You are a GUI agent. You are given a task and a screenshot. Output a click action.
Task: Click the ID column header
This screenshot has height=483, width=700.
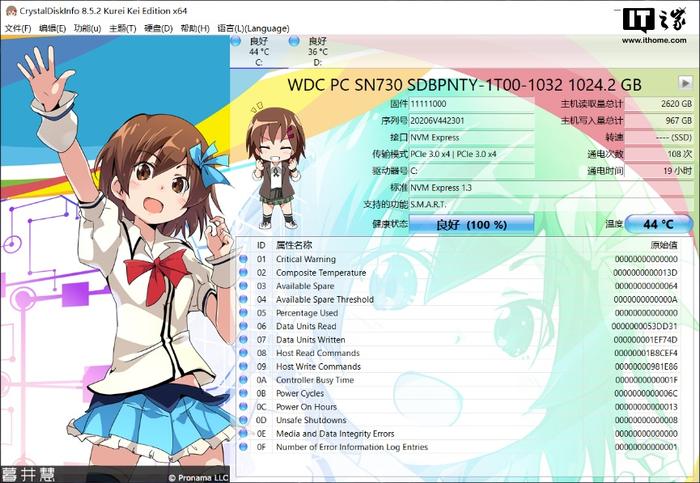pos(261,245)
